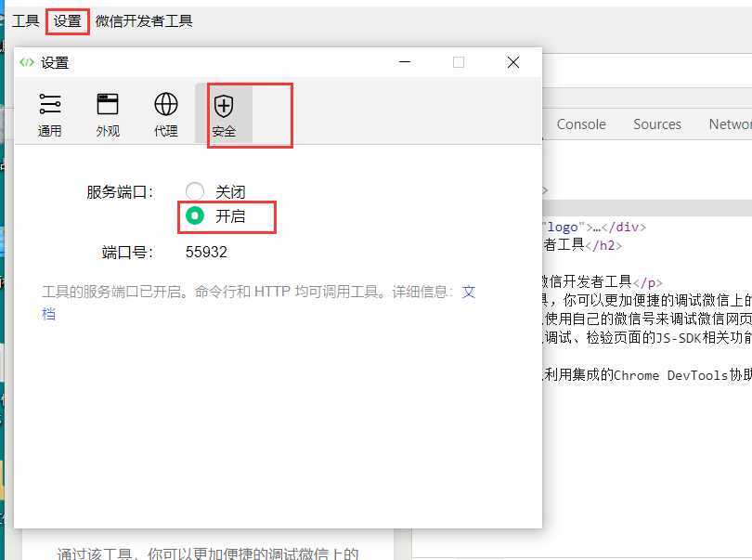Click the Chrome DevTools text line
Image resolution: width=752 pixels, height=560 pixels.
point(647,375)
